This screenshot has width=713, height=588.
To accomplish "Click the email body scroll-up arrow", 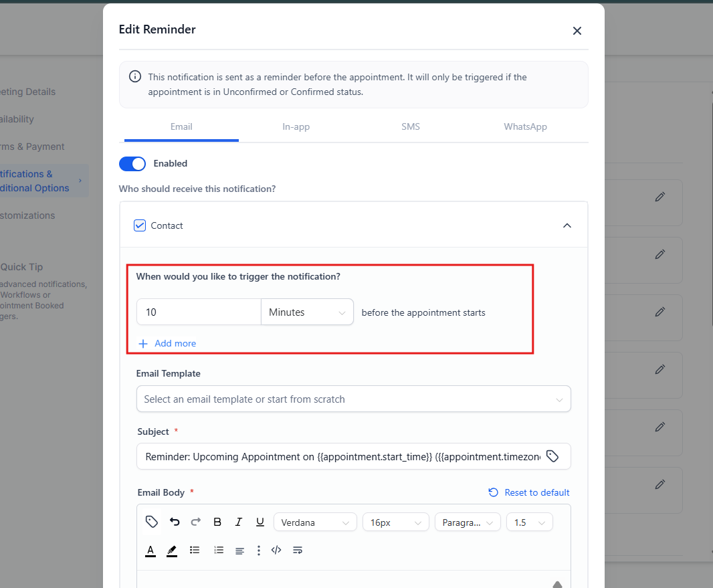I will click(557, 584).
